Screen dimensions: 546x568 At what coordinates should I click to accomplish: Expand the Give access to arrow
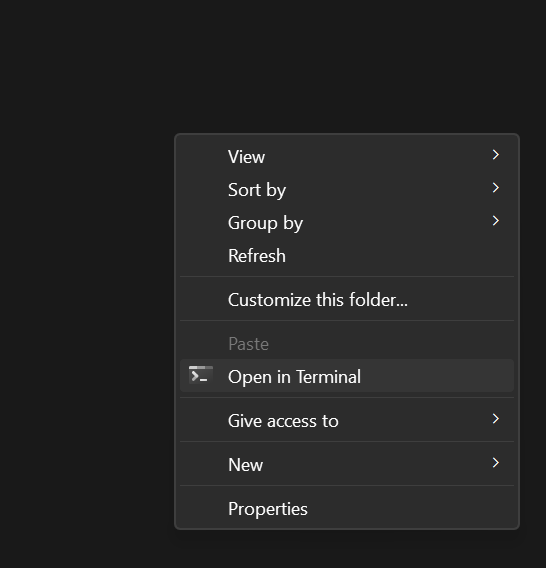pos(496,419)
